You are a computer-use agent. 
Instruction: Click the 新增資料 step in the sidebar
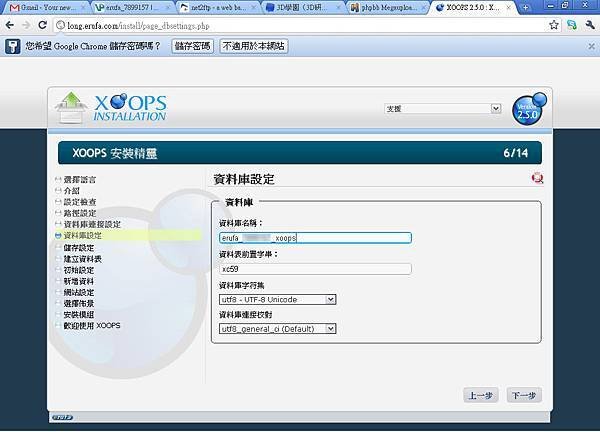pos(78,281)
